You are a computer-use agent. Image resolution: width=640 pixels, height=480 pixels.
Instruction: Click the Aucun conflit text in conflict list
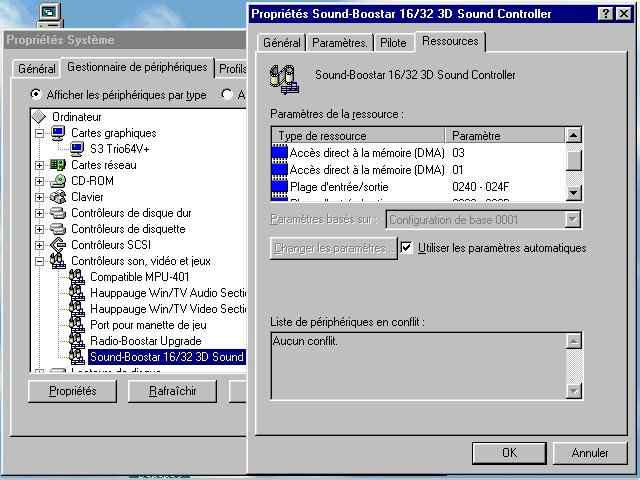[305, 341]
